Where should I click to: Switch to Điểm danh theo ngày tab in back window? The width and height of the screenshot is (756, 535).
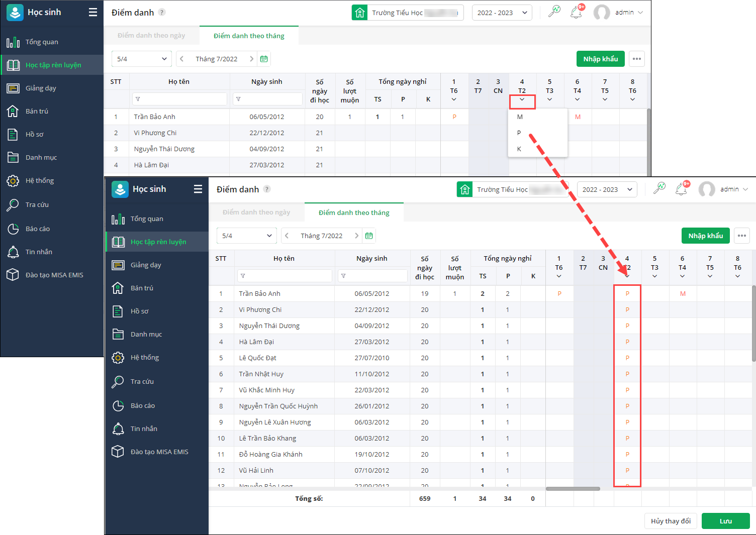pos(151,36)
